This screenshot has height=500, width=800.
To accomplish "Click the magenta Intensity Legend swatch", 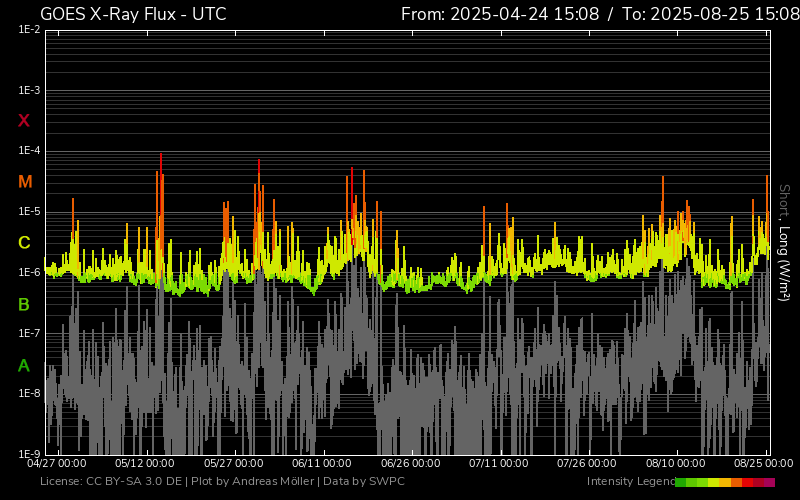I will point(769,482).
